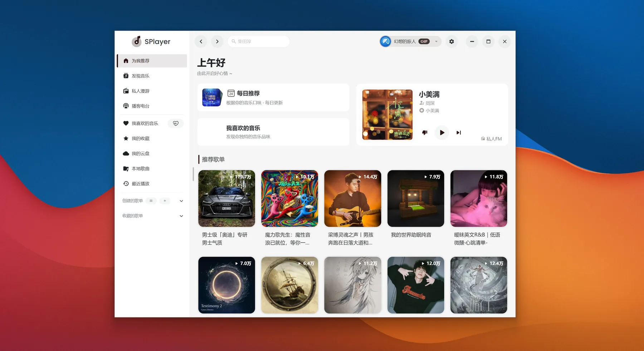
Task: Dislike the song 小美满 with thumbs-down
Action: click(425, 133)
